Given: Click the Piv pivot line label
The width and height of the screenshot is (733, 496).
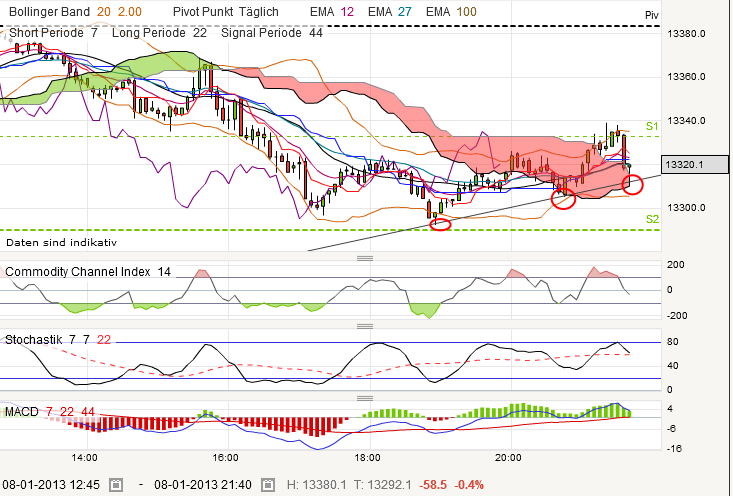Looking at the screenshot, I should [x=652, y=15].
